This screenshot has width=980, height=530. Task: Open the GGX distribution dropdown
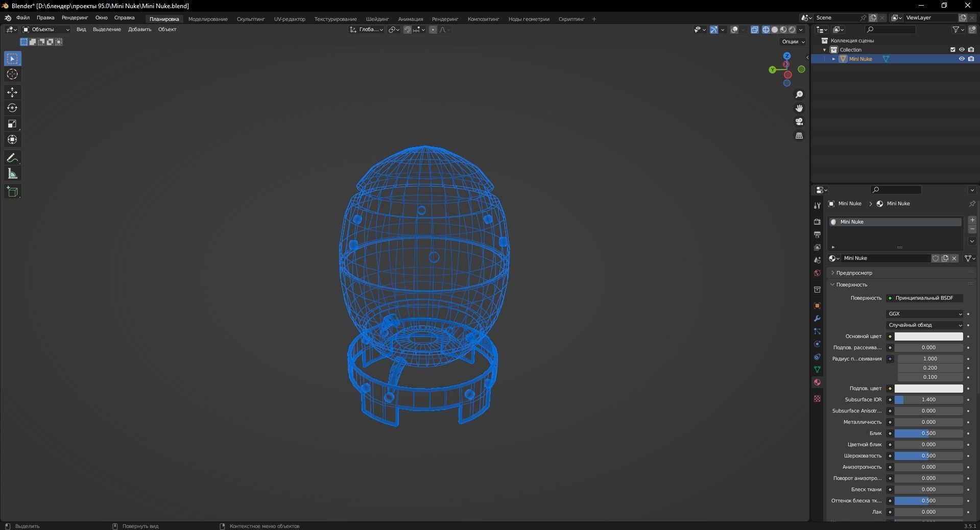[x=924, y=314]
